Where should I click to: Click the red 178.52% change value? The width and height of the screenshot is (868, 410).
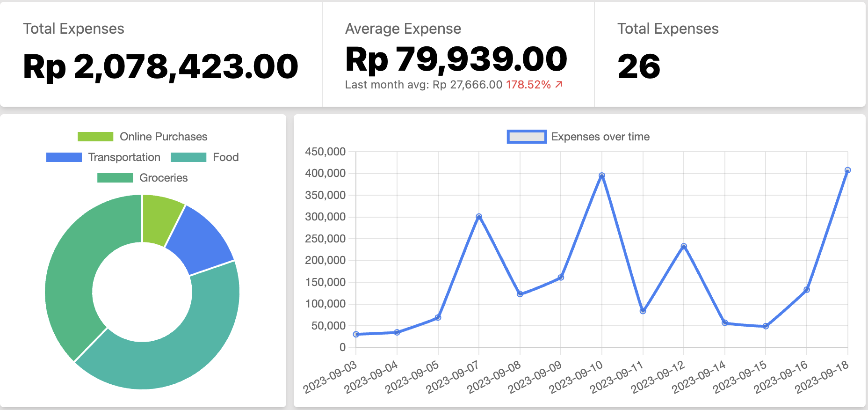(528, 85)
